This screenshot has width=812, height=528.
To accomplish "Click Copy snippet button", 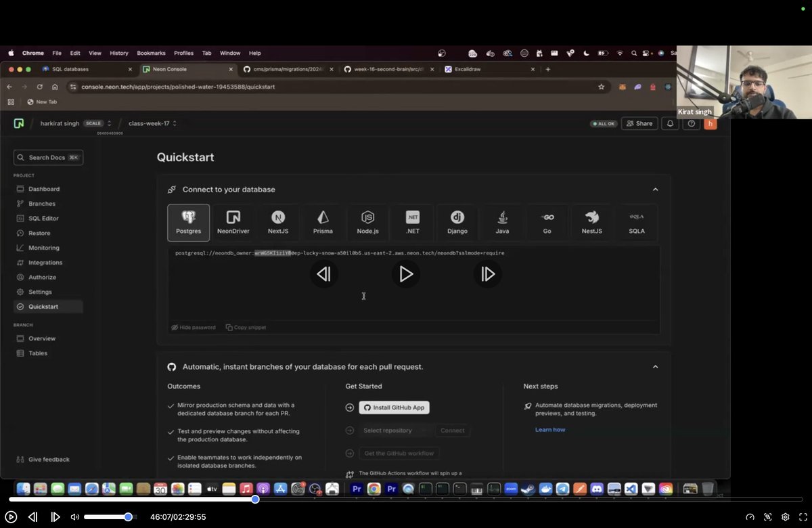I will coord(246,327).
